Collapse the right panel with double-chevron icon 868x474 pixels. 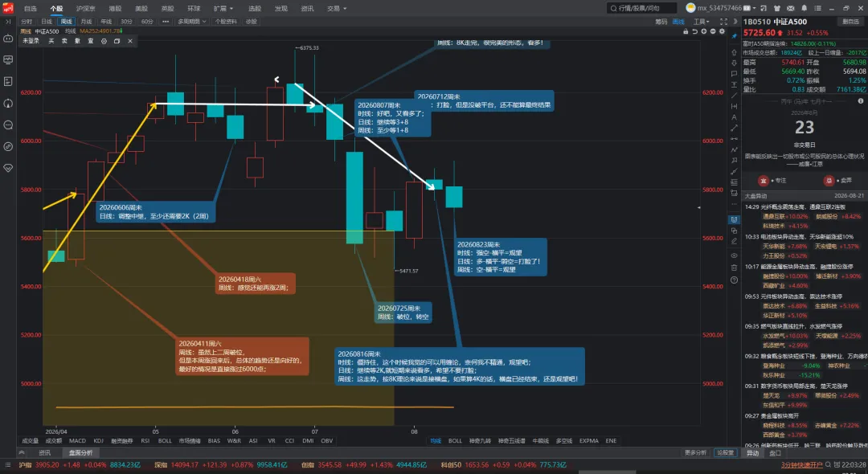point(735,22)
